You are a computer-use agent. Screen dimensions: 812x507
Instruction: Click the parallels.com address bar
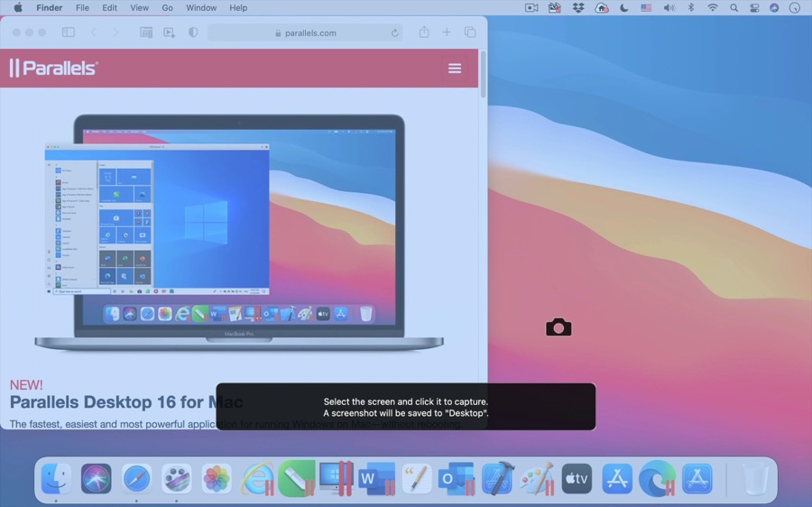(x=305, y=32)
